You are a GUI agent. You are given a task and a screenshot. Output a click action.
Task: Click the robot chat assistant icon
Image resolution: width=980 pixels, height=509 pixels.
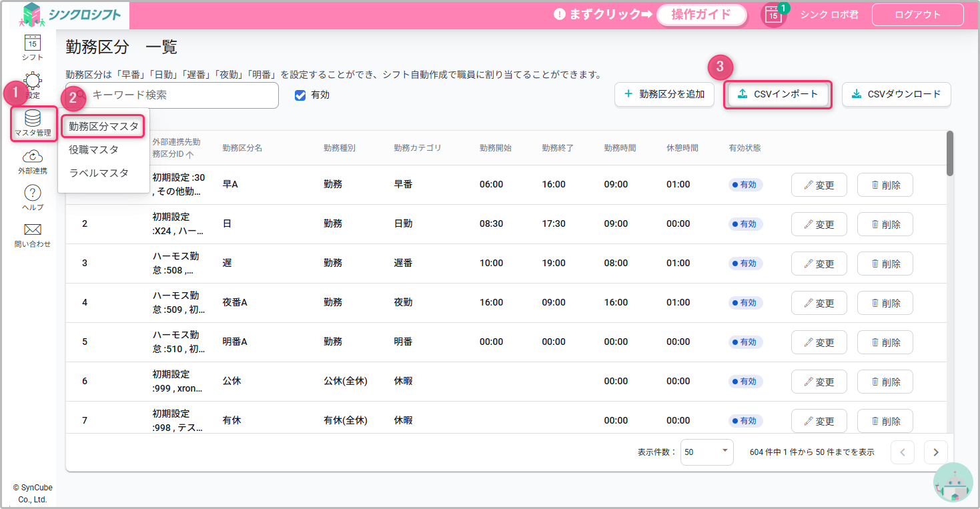tap(953, 482)
